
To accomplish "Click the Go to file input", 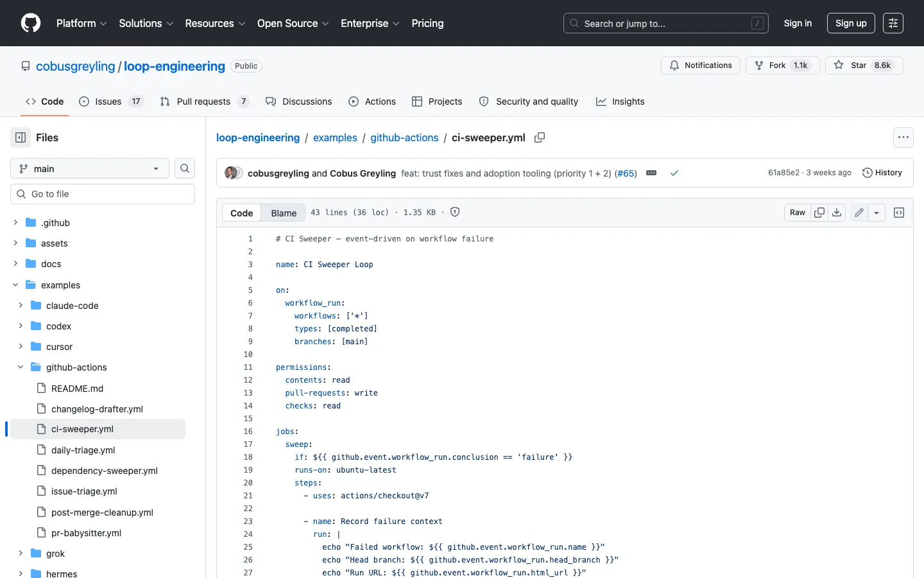I will coord(103,194).
